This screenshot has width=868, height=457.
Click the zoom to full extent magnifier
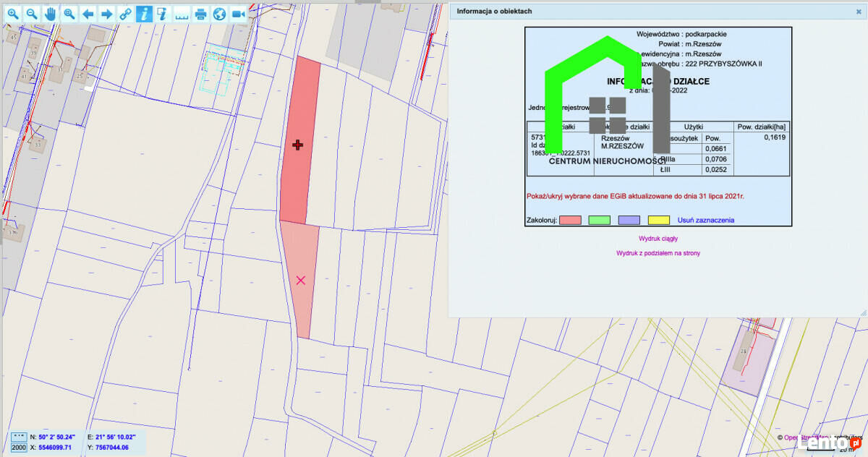pyautogui.click(x=69, y=14)
